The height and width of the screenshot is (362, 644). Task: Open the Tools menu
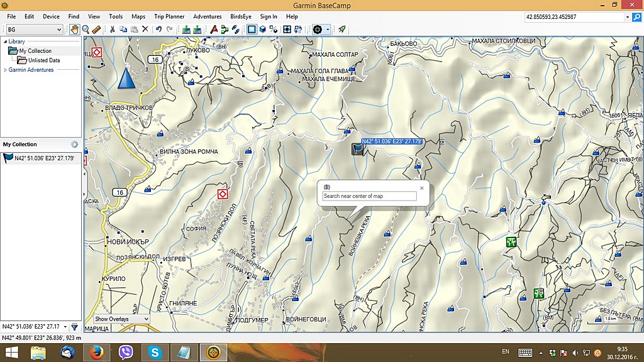point(116,16)
